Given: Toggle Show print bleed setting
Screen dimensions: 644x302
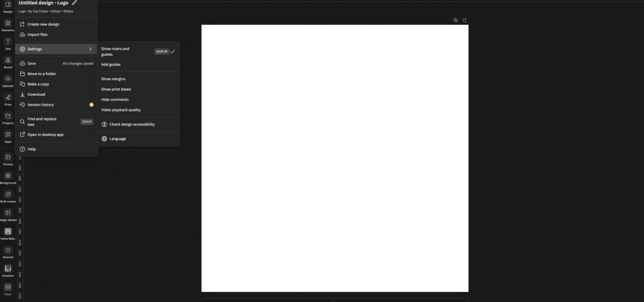Looking at the screenshot, I should coord(138,89).
